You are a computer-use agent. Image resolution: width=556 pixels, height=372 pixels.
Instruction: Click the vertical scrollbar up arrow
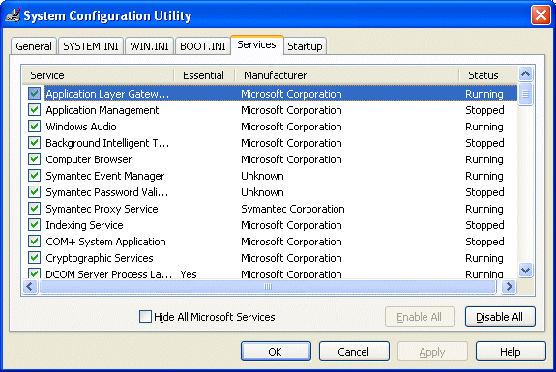[x=525, y=74]
